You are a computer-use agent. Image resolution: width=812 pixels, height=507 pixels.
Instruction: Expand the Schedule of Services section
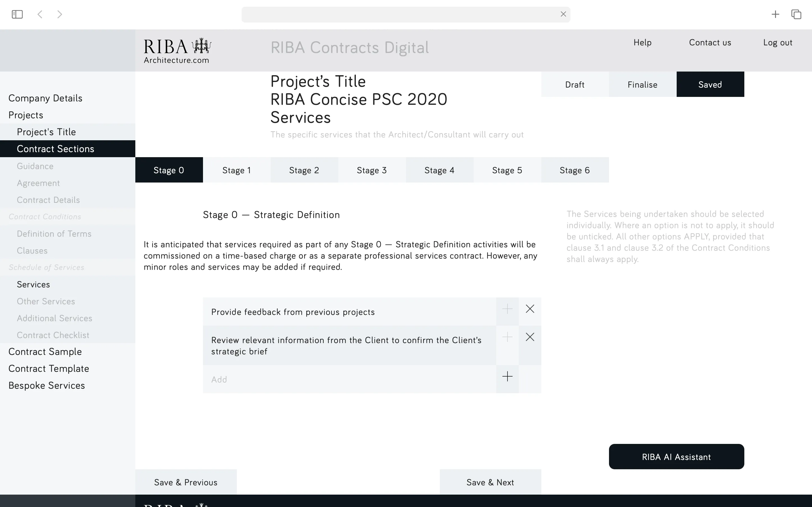click(46, 267)
